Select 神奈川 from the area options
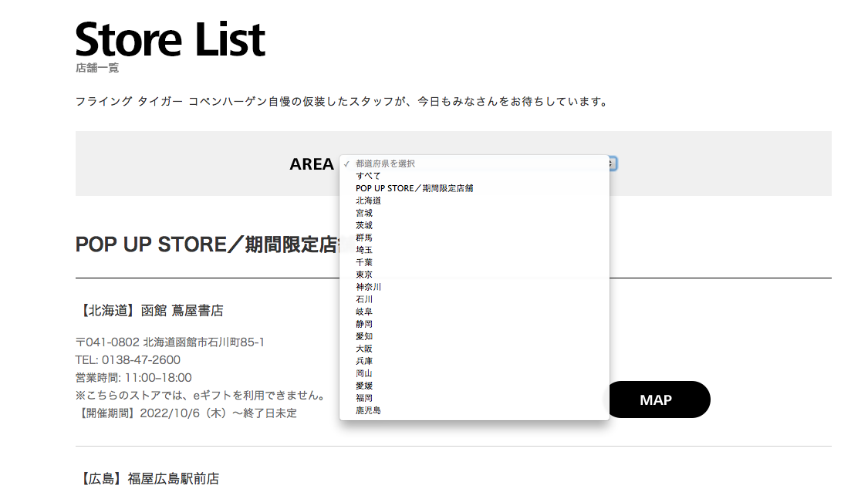Image resolution: width=868 pixels, height=499 pixels. (474, 287)
